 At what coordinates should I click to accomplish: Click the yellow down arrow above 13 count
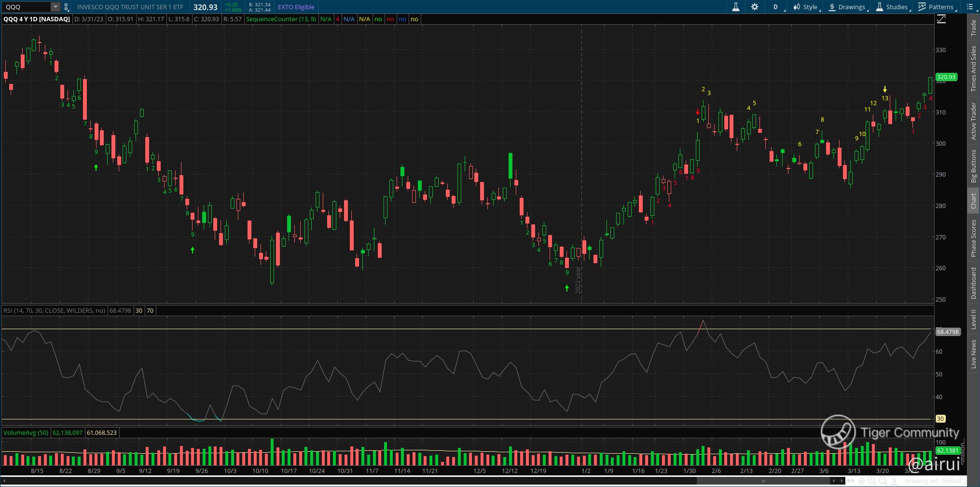click(885, 89)
